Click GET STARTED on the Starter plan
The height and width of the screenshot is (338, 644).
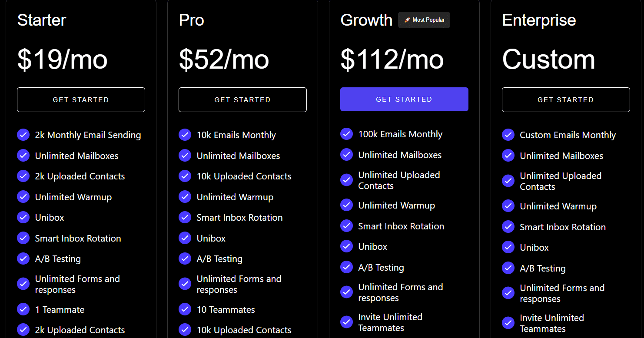[x=81, y=99]
